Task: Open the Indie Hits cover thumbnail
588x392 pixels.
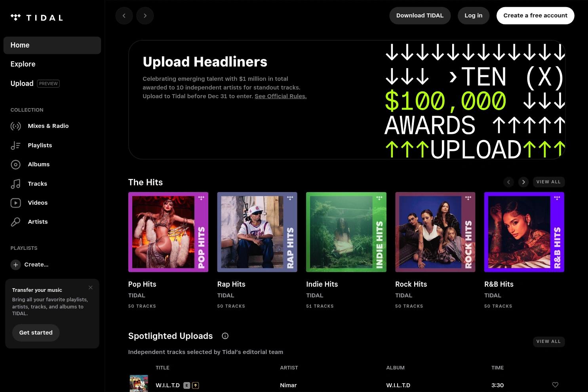Action: [346, 232]
